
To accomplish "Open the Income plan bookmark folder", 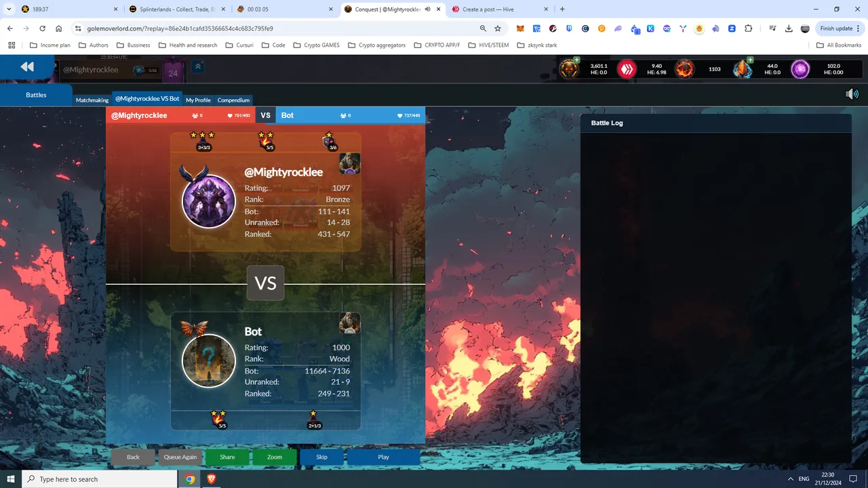I will pyautogui.click(x=50, y=45).
